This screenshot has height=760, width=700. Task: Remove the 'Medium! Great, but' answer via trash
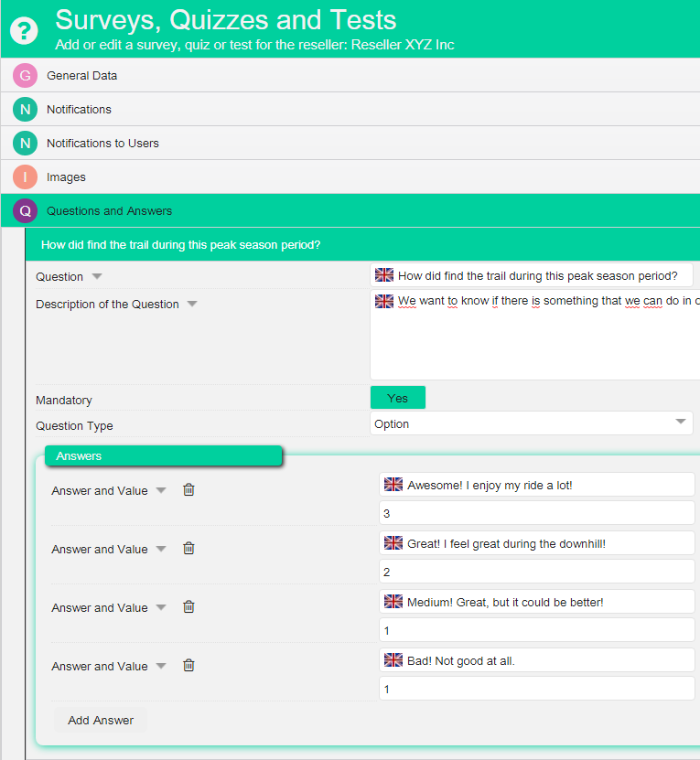188,606
